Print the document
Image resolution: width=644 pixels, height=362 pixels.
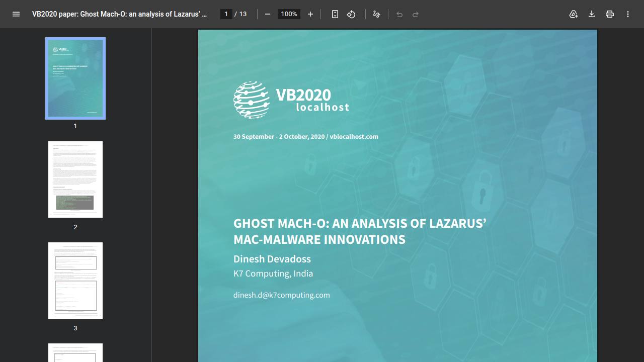610,14
